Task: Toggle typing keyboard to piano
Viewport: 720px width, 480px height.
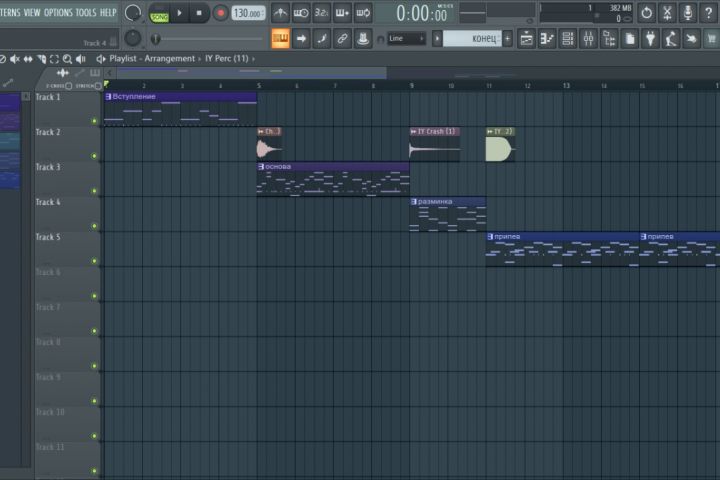Action: pos(280,39)
